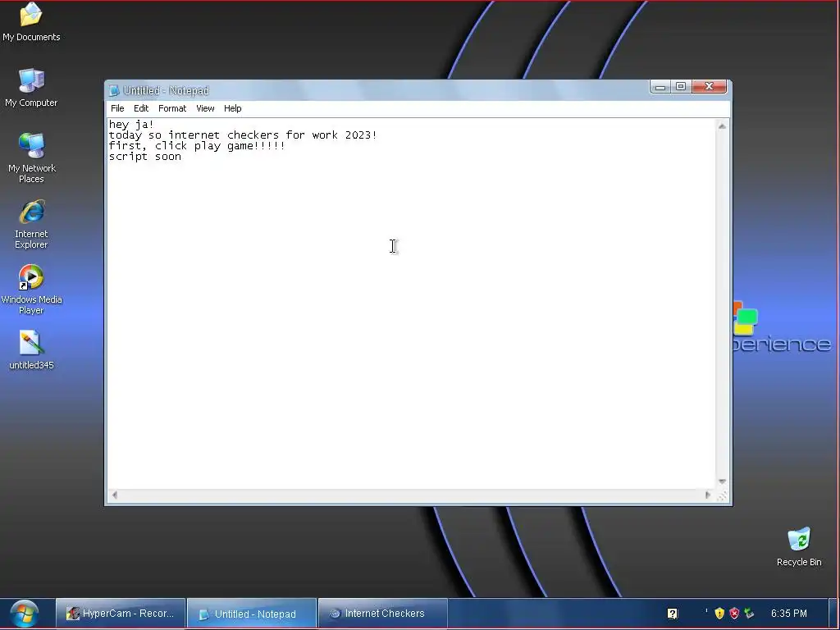Open the Help menu in Notepad
The image size is (840, 630).
coord(232,108)
